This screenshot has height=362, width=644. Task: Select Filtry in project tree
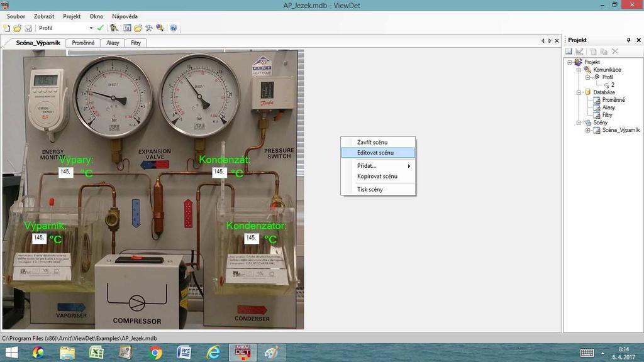[x=607, y=115]
